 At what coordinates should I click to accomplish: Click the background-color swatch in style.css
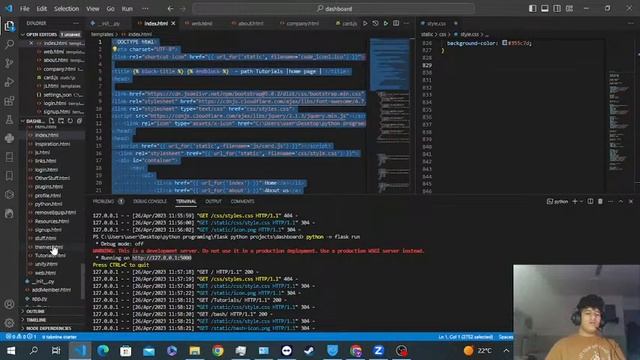[504, 43]
